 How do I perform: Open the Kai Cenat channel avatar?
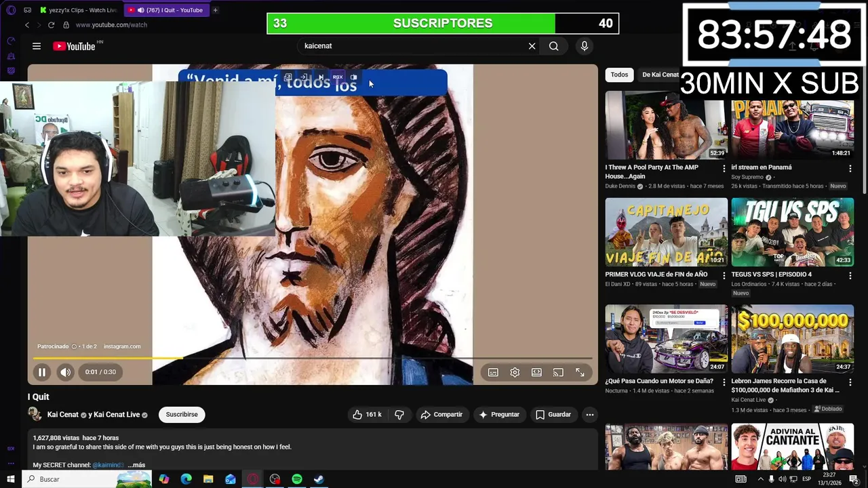click(35, 415)
